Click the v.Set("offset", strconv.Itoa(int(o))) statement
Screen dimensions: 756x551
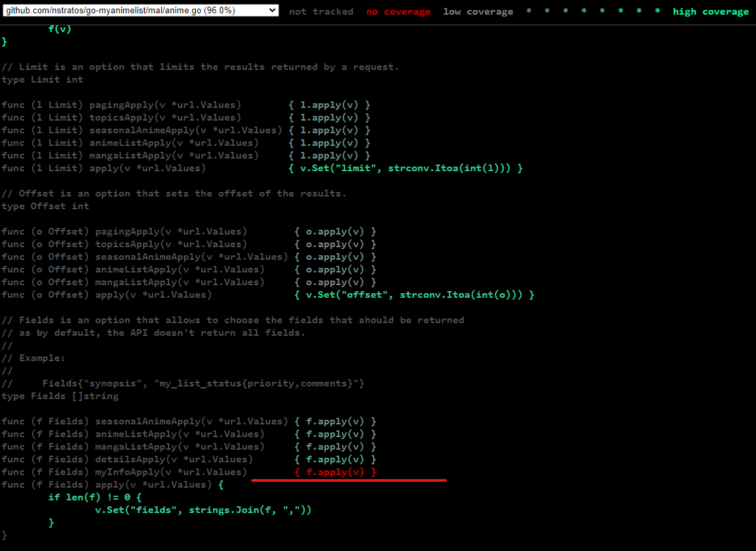coord(414,294)
